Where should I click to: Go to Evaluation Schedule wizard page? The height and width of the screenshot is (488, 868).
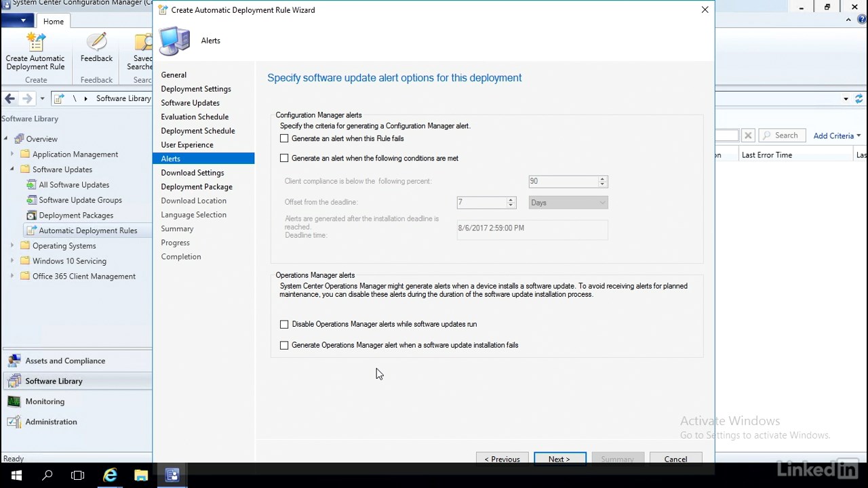(195, 117)
